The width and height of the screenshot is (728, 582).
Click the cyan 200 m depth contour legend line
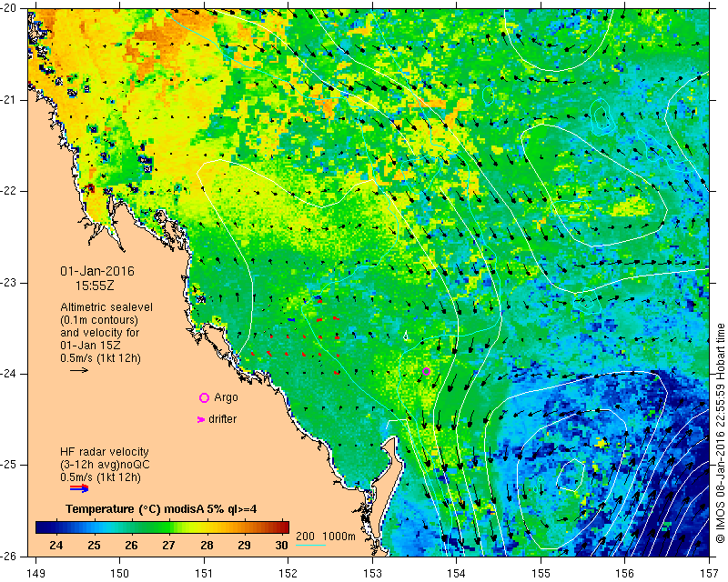coord(310,545)
